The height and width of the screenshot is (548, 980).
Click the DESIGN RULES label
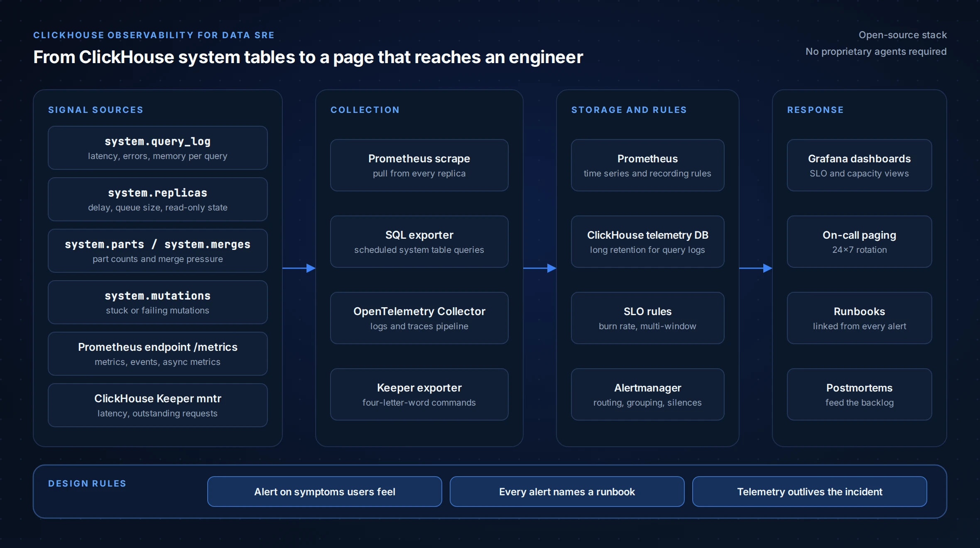(x=87, y=484)
